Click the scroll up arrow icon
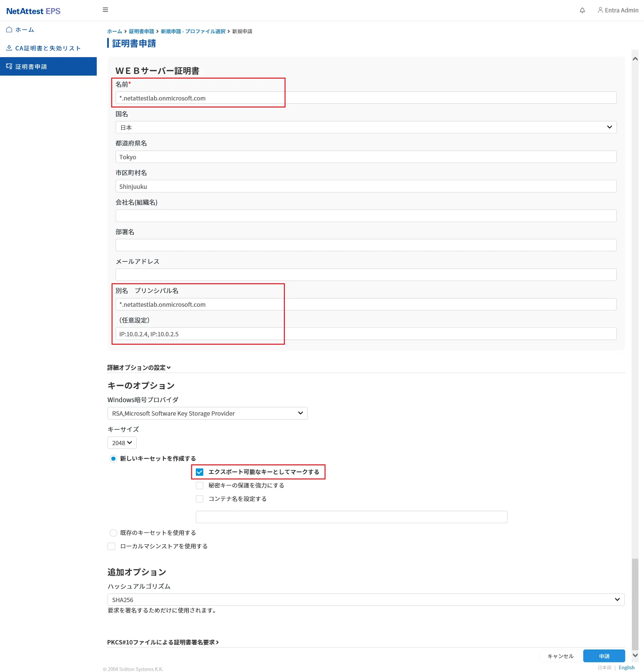 click(x=635, y=59)
